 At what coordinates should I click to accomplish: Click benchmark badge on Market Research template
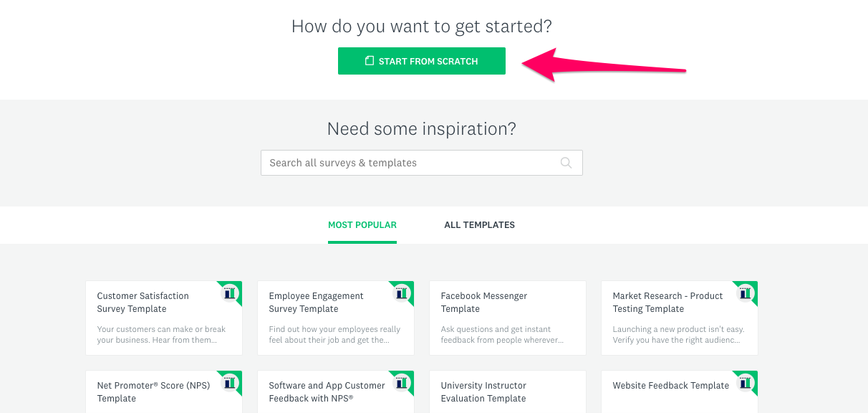point(745,293)
